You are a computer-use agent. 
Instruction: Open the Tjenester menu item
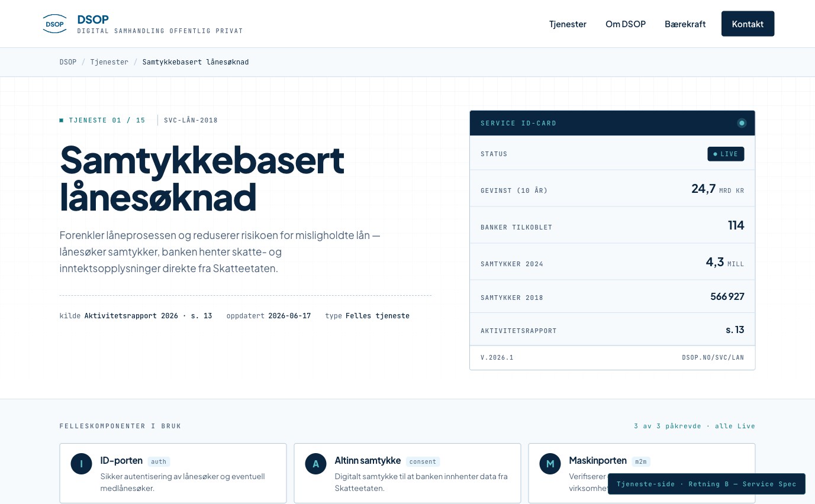[568, 24]
